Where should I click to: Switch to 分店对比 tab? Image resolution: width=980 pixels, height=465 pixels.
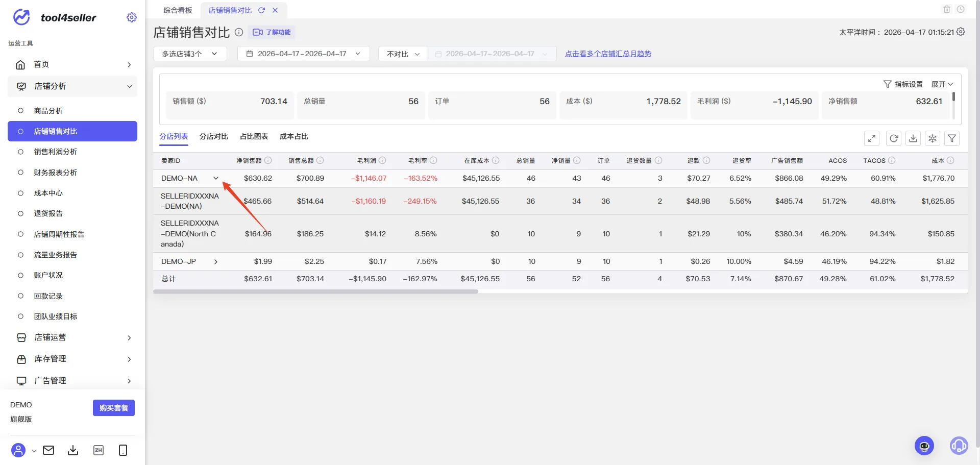214,136
